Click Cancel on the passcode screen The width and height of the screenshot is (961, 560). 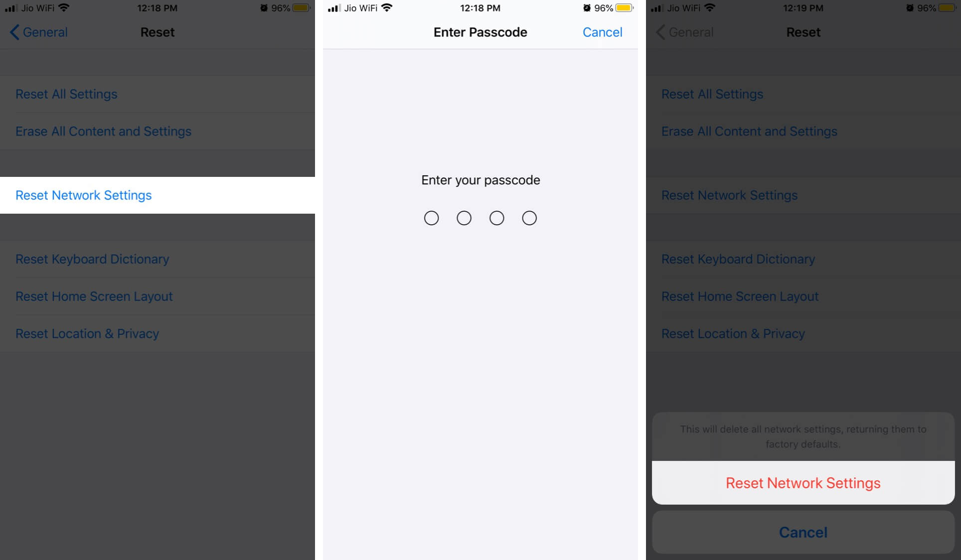pos(602,32)
